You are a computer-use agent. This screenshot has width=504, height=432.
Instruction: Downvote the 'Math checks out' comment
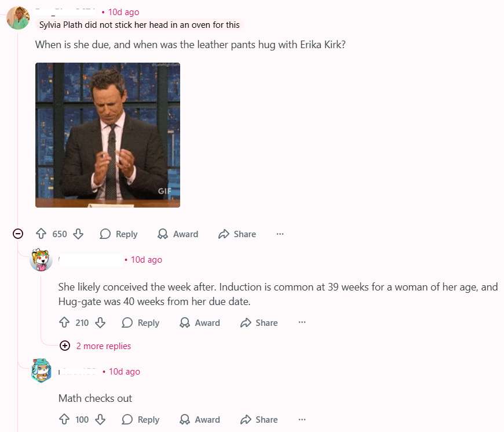[100, 419]
